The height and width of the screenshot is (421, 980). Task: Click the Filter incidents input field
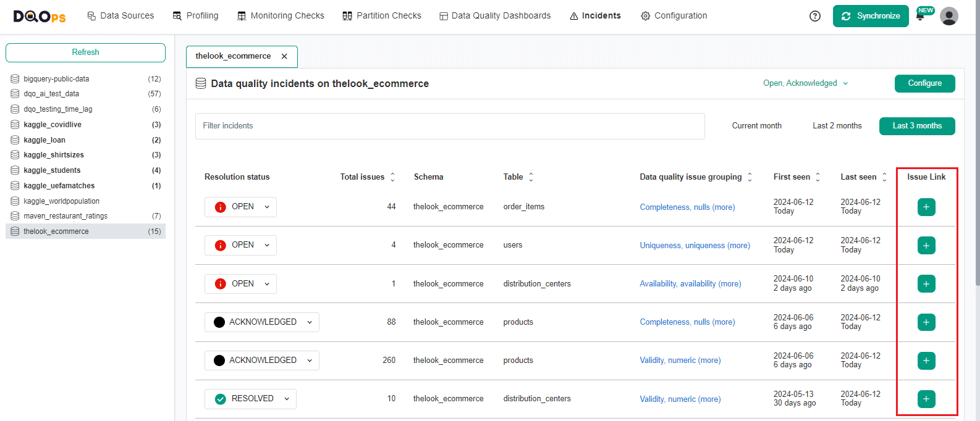[450, 126]
